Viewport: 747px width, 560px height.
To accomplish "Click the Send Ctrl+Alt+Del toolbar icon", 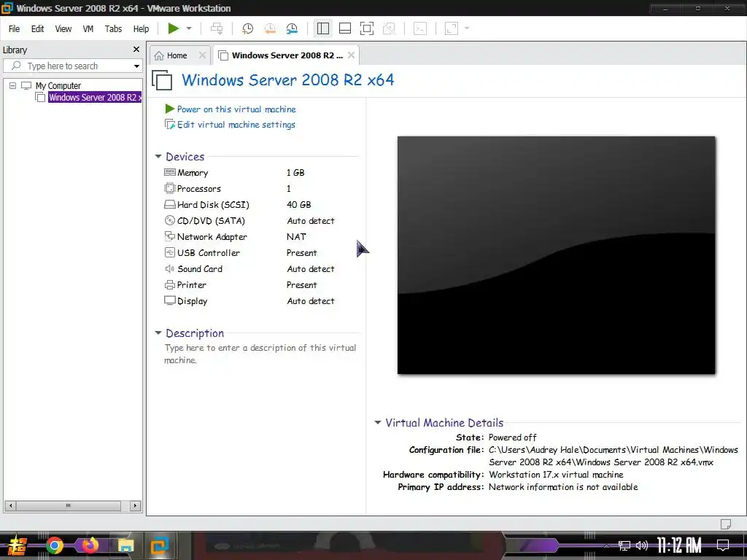I will [x=217, y=28].
